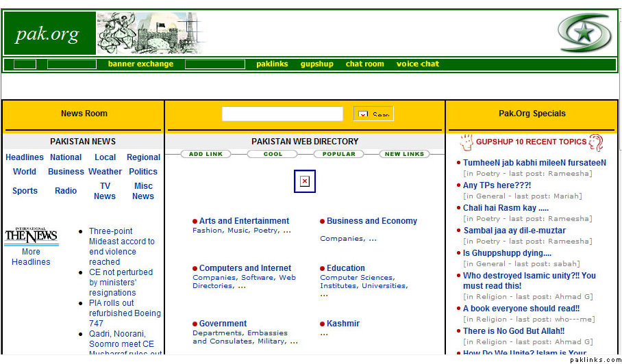Open the Popular links pill button
This screenshot has width=622, height=364.
339,155
